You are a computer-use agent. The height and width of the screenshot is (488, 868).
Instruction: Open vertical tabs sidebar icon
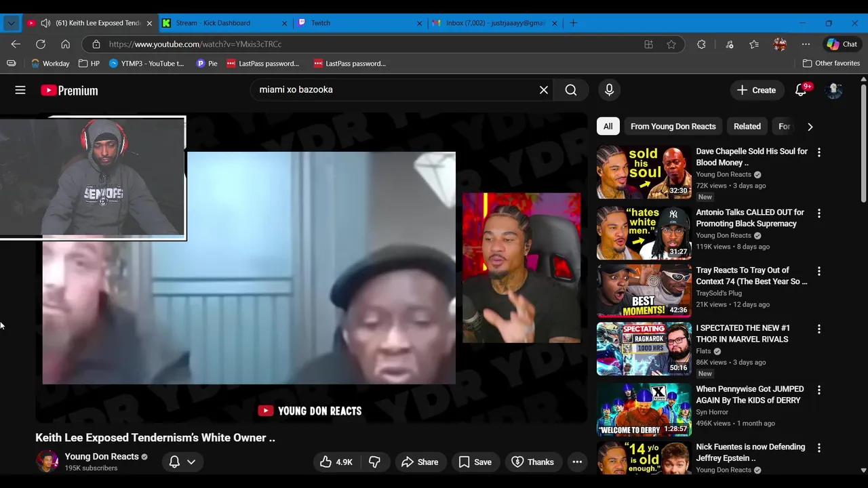click(x=11, y=63)
